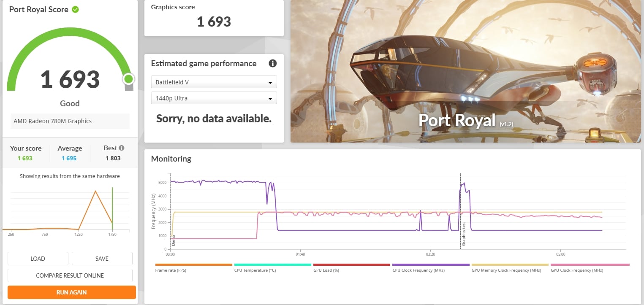Toggle the GPU Load (%) legend

[326, 270]
